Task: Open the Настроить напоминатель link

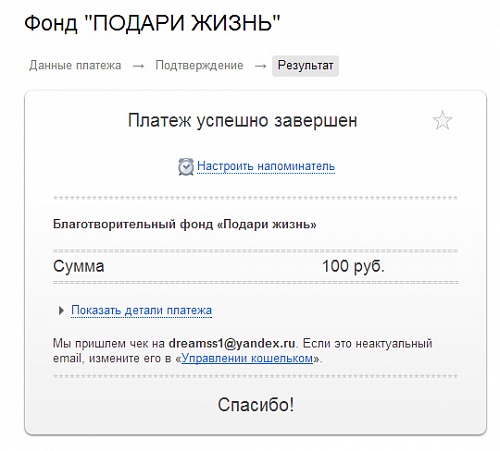Action: (266, 166)
